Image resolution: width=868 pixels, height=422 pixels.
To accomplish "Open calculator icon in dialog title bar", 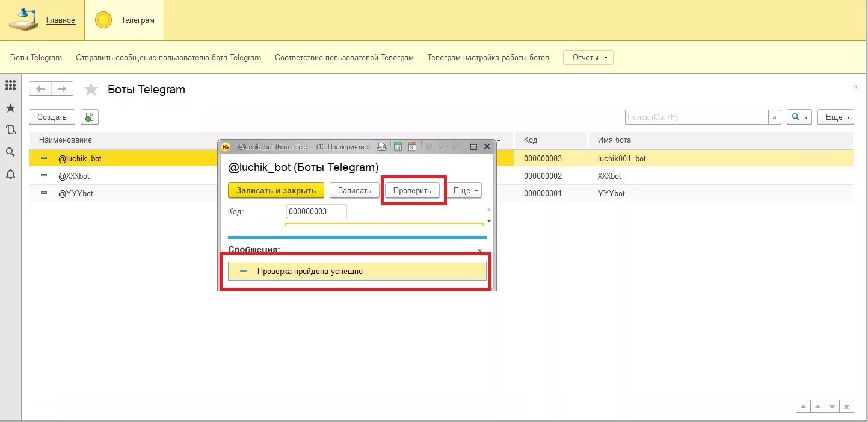I will pos(397,146).
